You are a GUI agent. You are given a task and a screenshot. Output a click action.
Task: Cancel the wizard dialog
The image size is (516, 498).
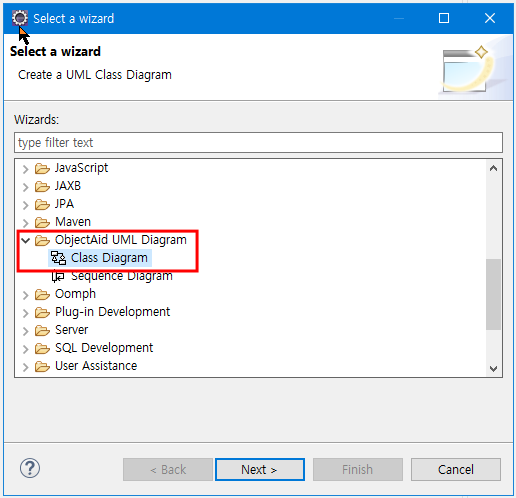click(x=456, y=469)
